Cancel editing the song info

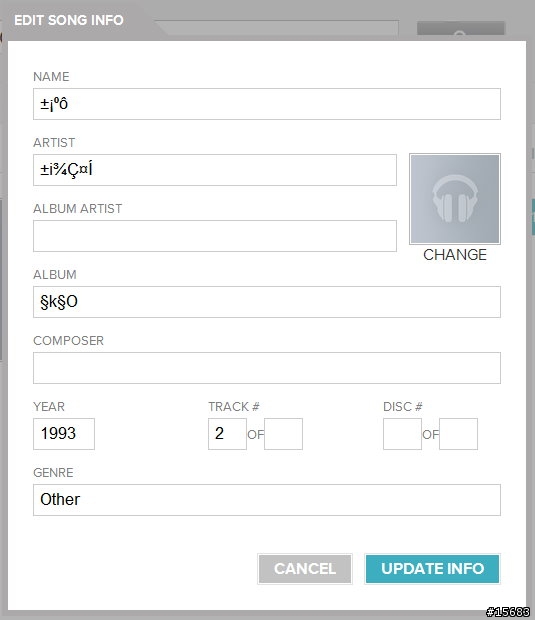[x=305, y=569]
